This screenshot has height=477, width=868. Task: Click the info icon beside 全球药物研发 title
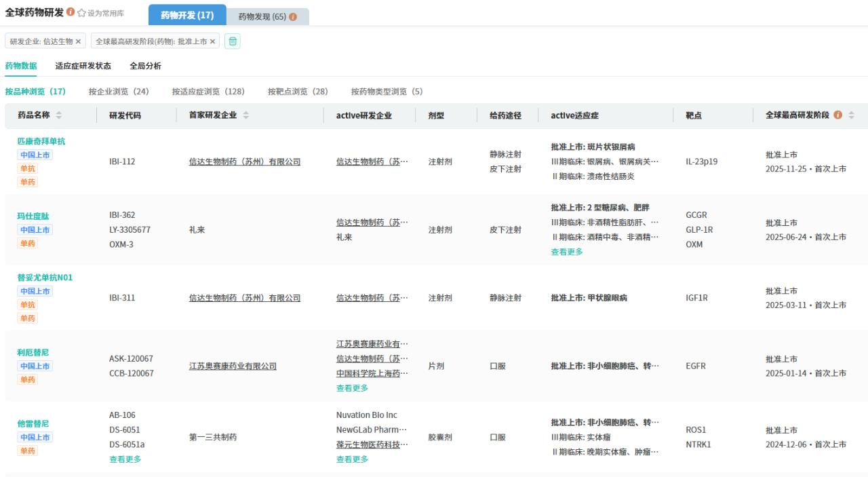(x=71, y=12)
